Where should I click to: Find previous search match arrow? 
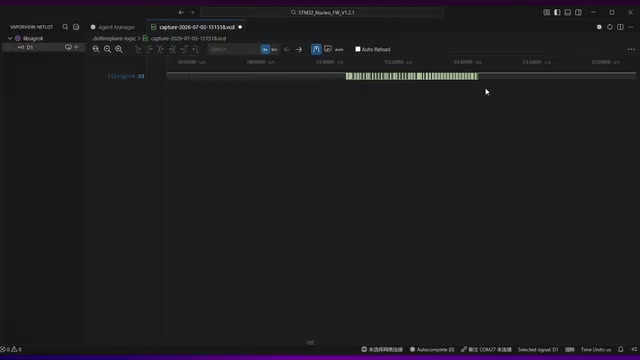[x=287, y=49]
